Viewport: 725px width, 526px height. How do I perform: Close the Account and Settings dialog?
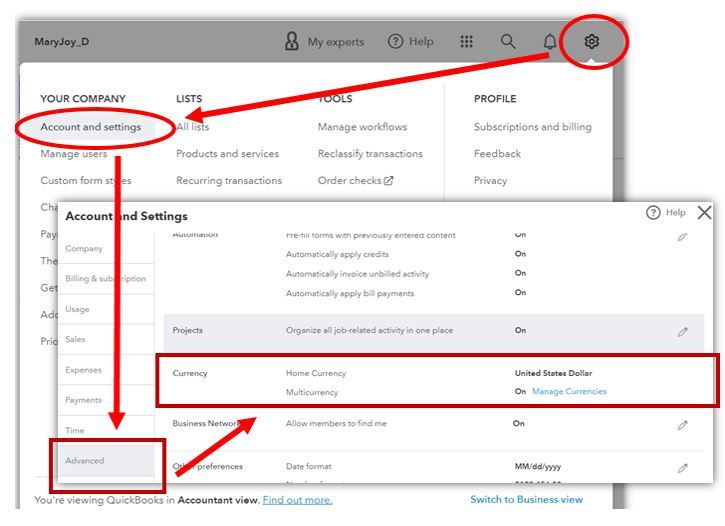(x=704, y=213)
